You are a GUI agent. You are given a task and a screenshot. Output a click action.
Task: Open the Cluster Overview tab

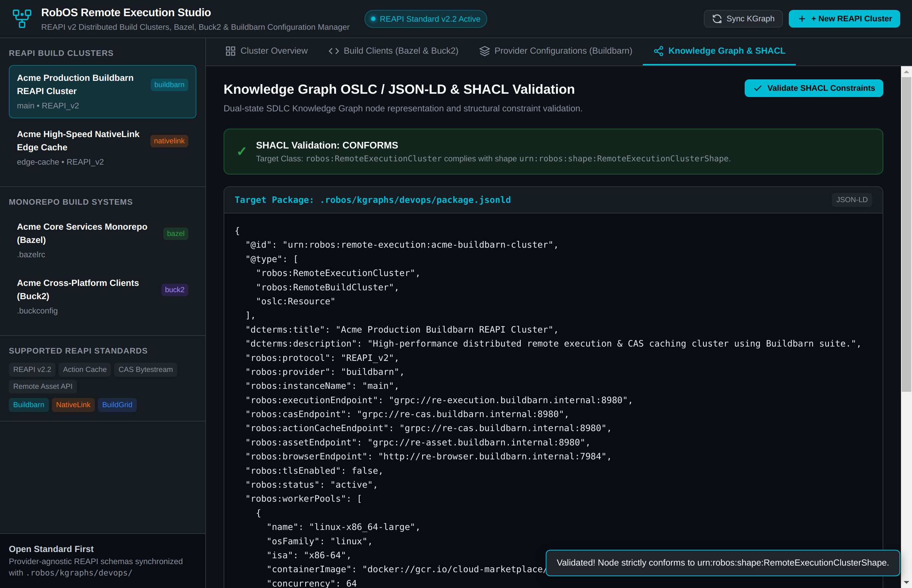coord(266,51)
